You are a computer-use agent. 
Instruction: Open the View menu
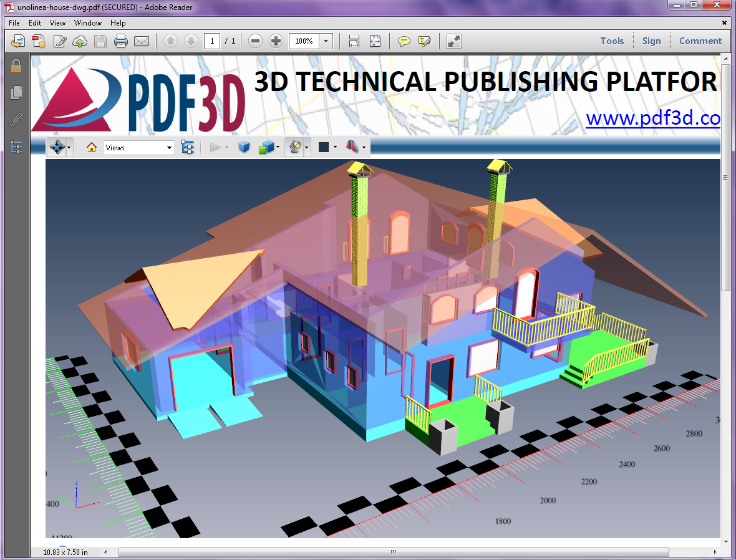[x=57, y=22]
